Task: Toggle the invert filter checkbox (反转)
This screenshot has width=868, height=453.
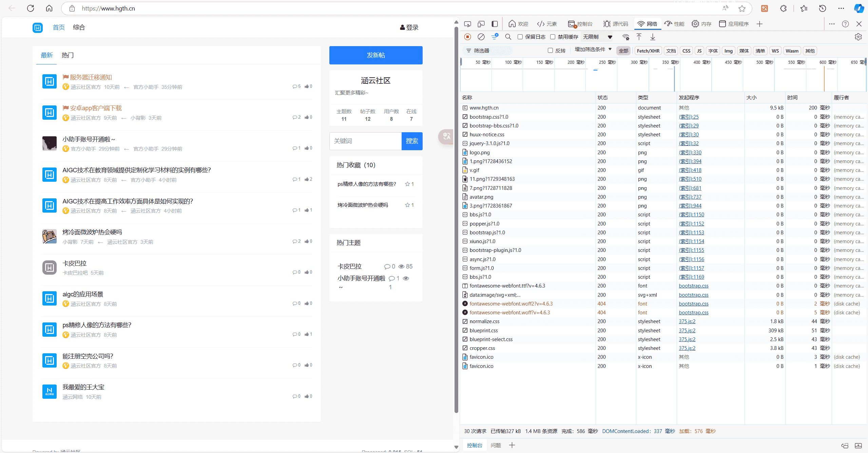Action: pos(550,51)
